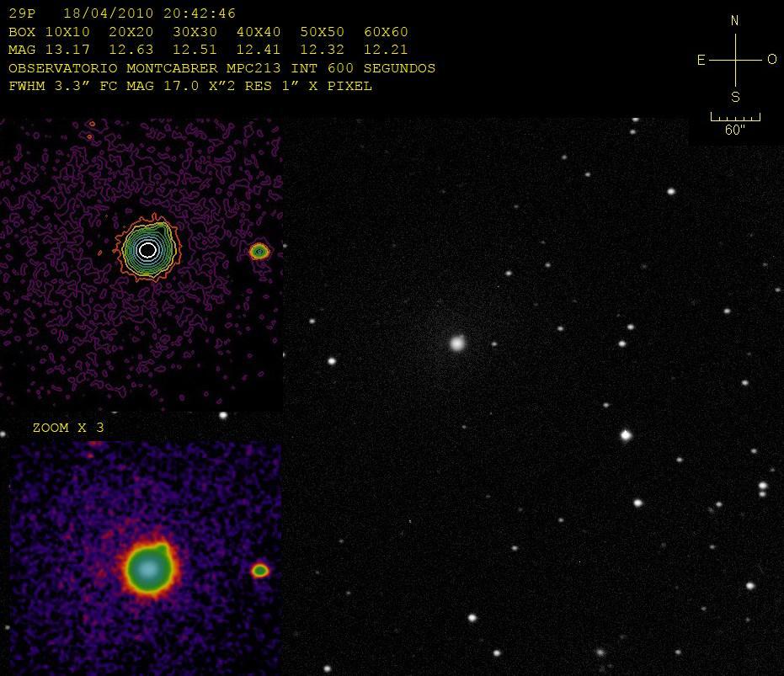Click the "20X20" box size
Screen dimensions: 784x676
(x=131, y=32)
